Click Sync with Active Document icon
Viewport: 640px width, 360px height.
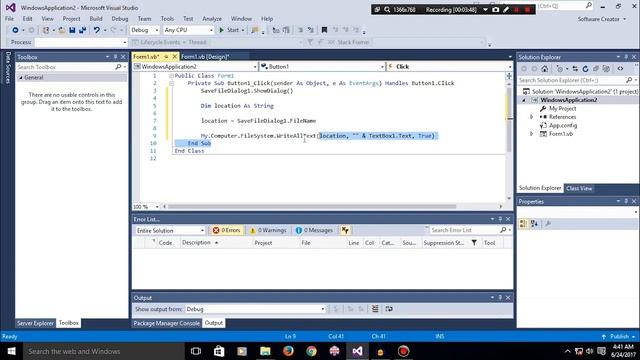575,69
